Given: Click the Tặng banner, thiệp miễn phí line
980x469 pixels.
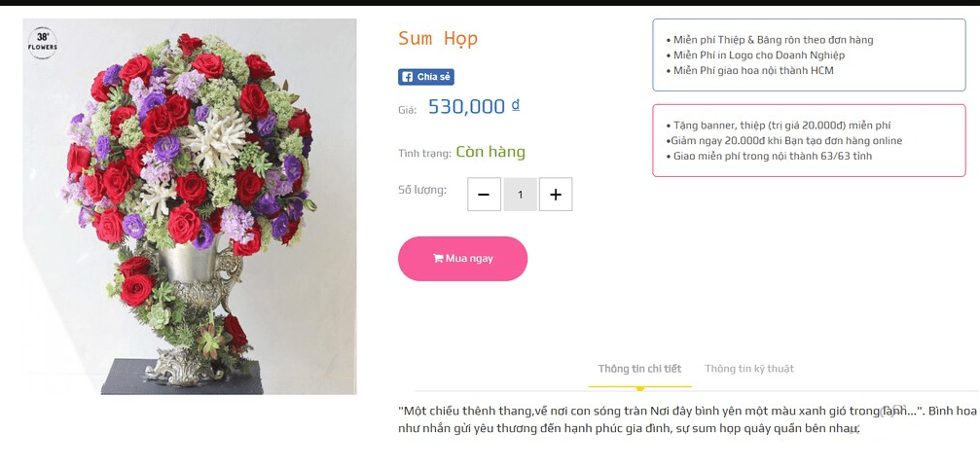Looking at the screenshot, I should click(779, 126).
